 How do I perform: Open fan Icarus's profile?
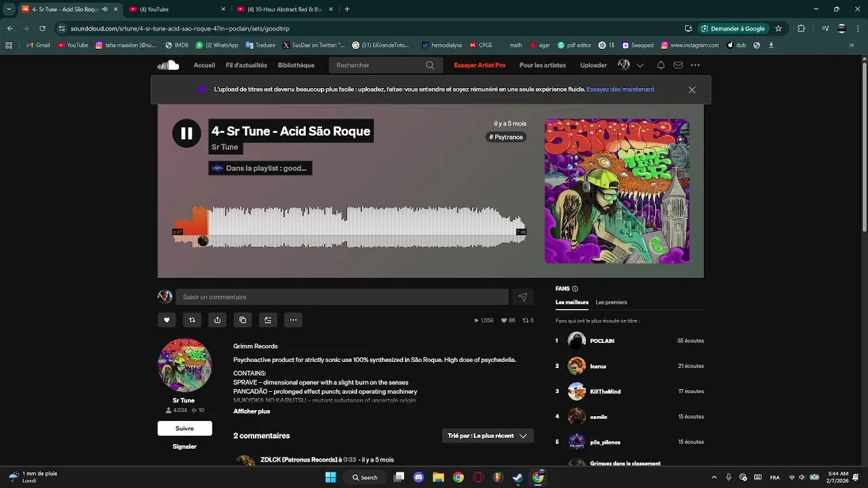pyautogui.click(x=598, y=366)
